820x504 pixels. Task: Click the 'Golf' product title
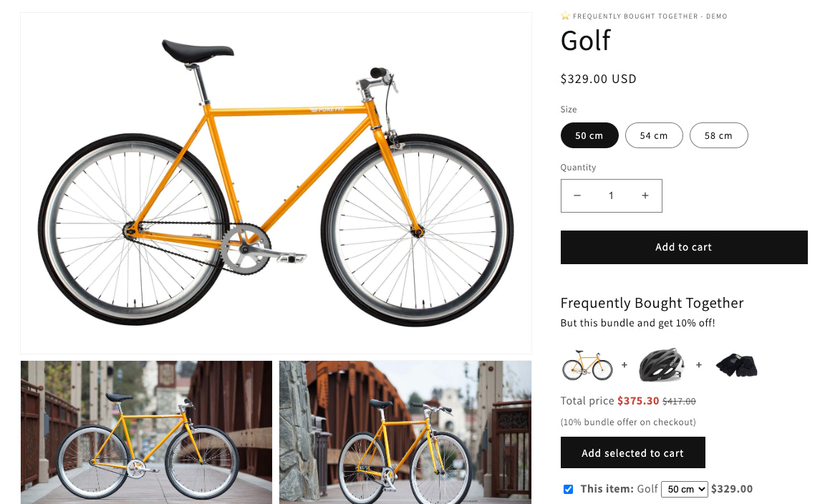coord(585,41)
